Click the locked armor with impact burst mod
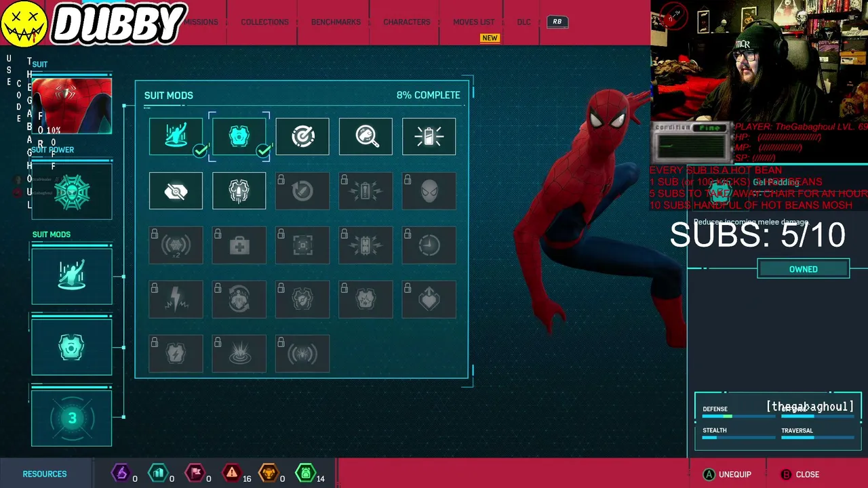Viewport: 868px width, 488px height. click(x=366, y=299)
